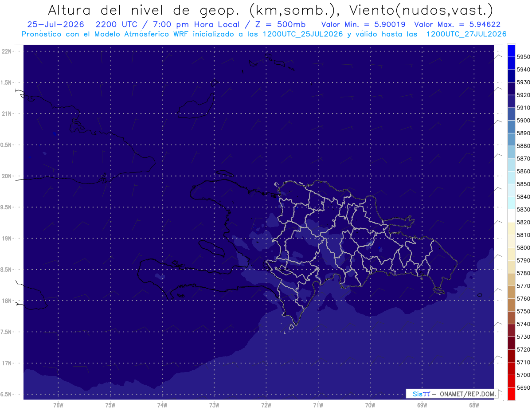Click the "5690" color scale label

523,388
